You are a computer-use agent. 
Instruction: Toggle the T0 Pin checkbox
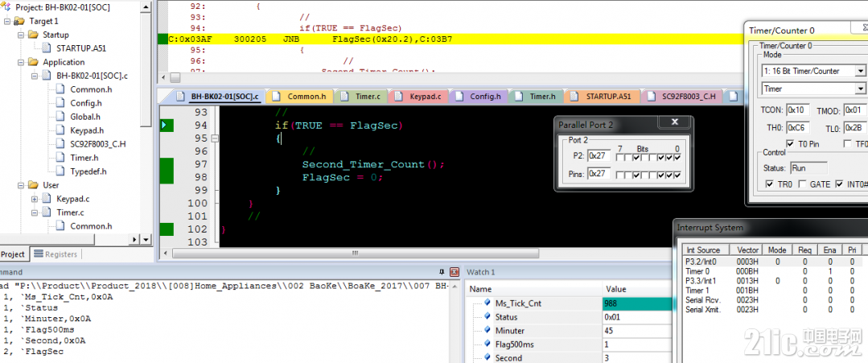click(x=790, y=144)
